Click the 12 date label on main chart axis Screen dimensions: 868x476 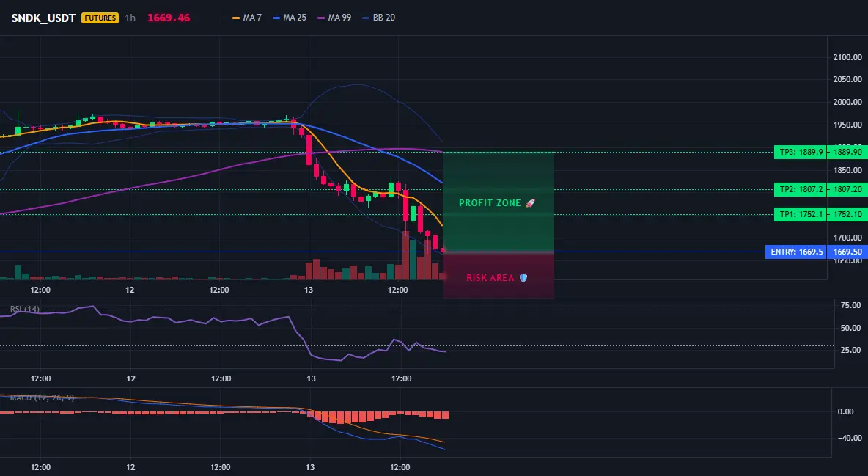[130, 290]
